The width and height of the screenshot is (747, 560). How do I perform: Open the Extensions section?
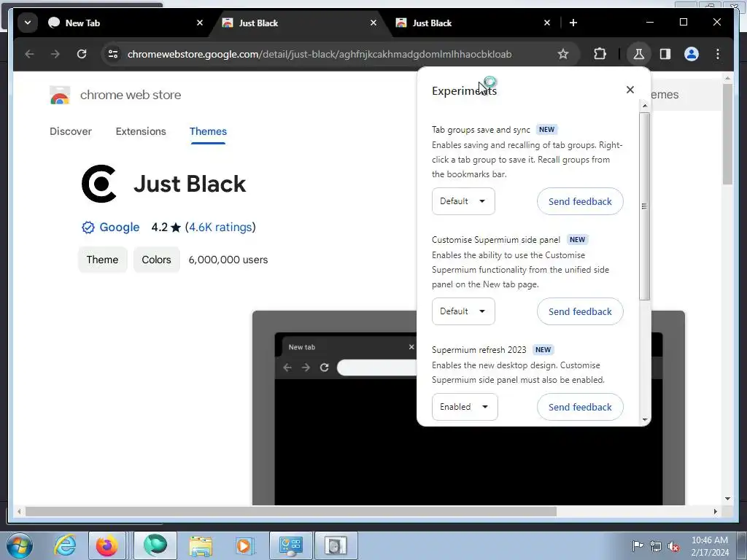click(141, 131)
